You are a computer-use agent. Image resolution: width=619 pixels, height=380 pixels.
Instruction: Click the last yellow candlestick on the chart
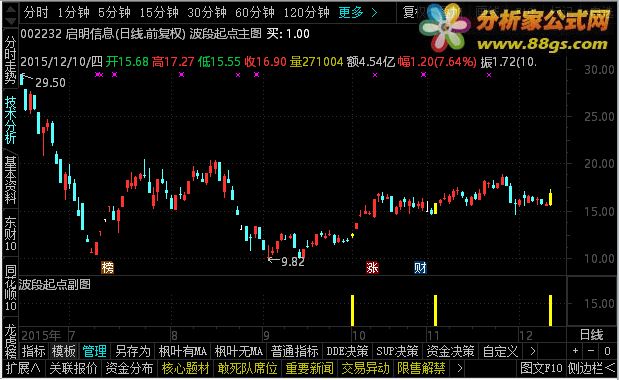pyautogui.click(x=551, y=197)
